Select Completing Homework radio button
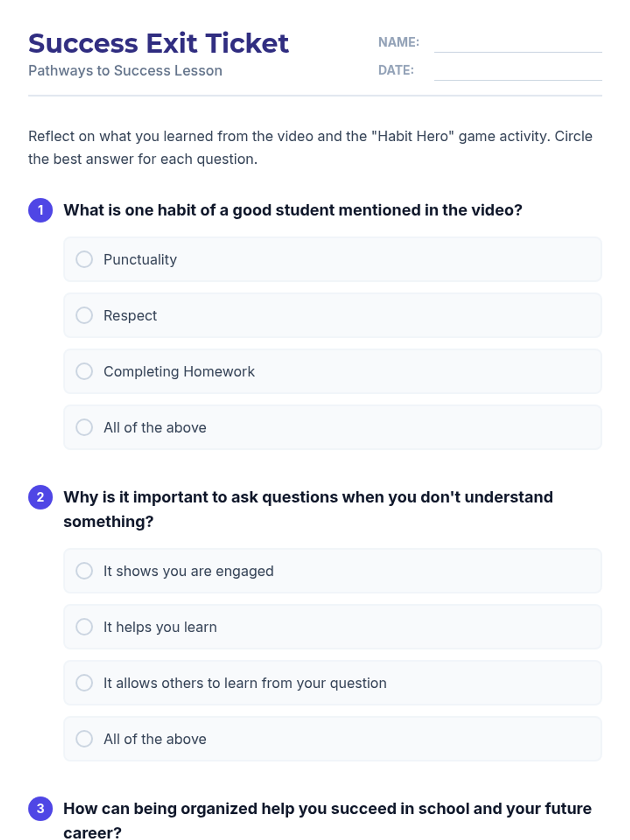630x840 pixels. [84, 372]
